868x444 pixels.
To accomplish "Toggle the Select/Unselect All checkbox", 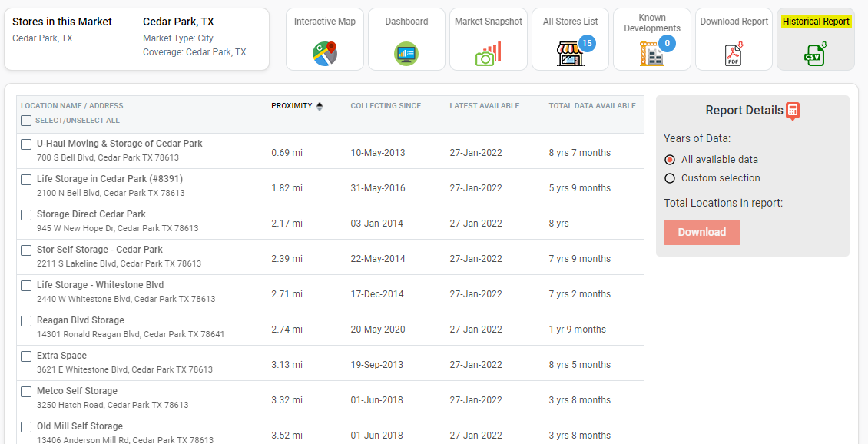I will [26, 120].
